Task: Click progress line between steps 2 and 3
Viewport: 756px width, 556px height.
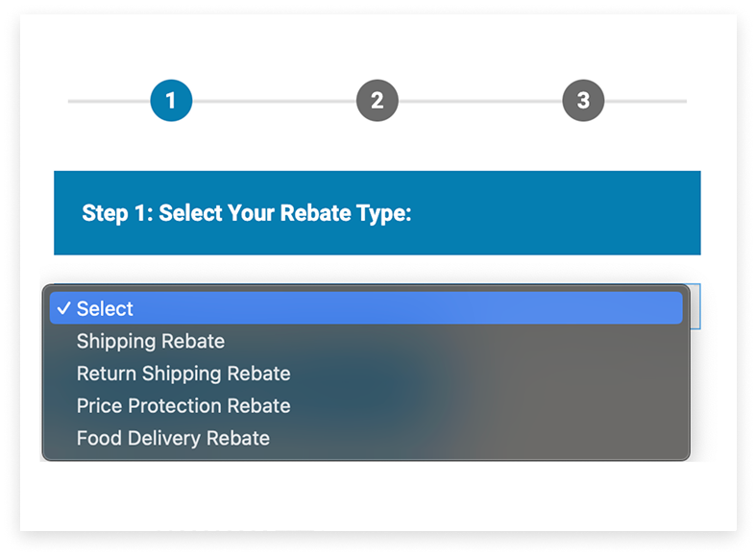Action: (x=480, y=101)
